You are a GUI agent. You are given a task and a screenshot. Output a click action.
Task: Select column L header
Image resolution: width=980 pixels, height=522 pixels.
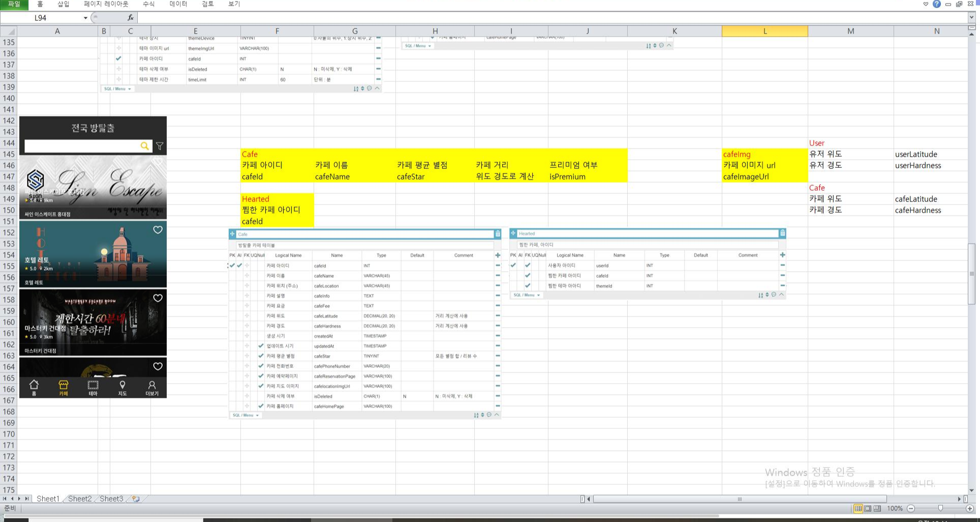point(764,31)
